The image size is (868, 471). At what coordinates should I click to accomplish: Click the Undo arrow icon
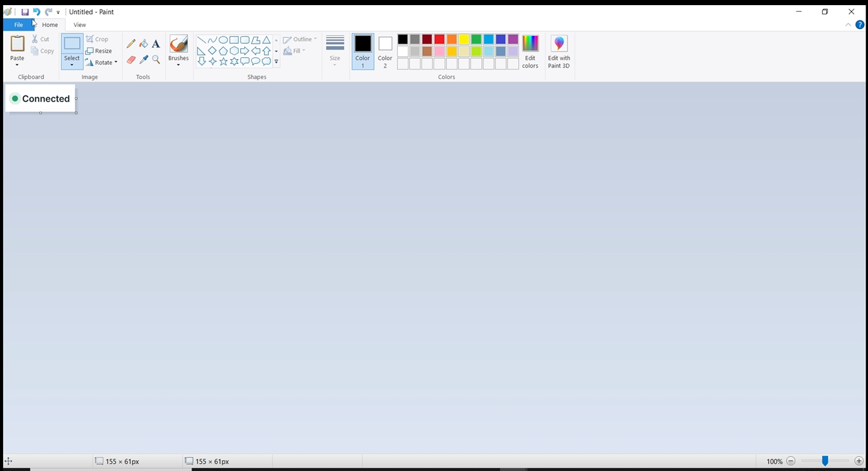pos(37,12)
